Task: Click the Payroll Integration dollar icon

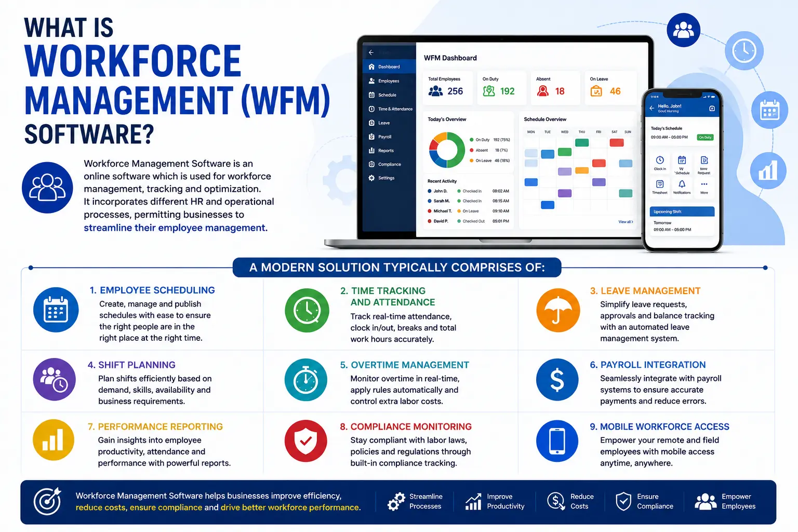Action: (557, 379)
